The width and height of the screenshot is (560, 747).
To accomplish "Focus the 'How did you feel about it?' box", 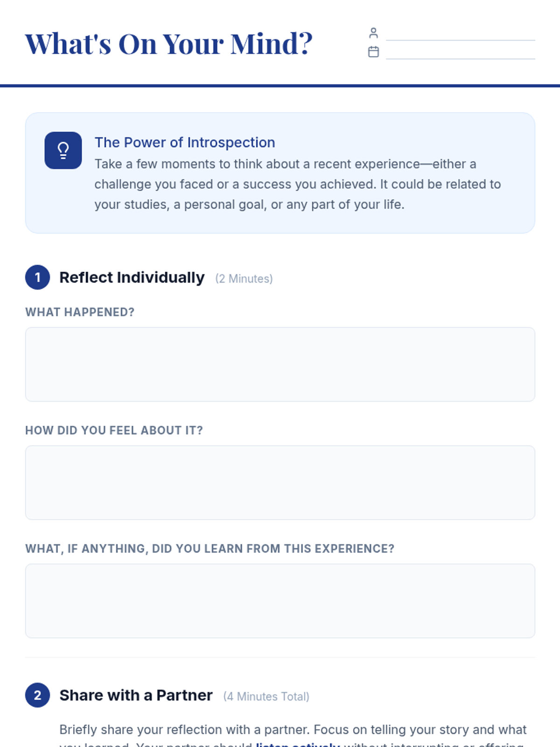I will (280, 482).
